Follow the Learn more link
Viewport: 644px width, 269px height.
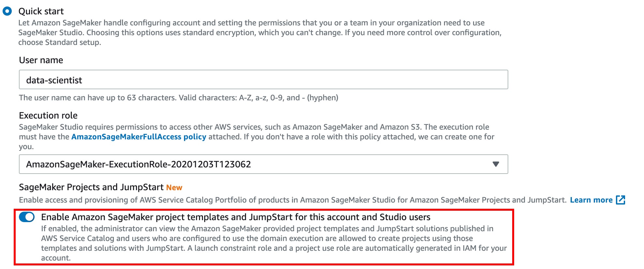(x=591, y=200)
